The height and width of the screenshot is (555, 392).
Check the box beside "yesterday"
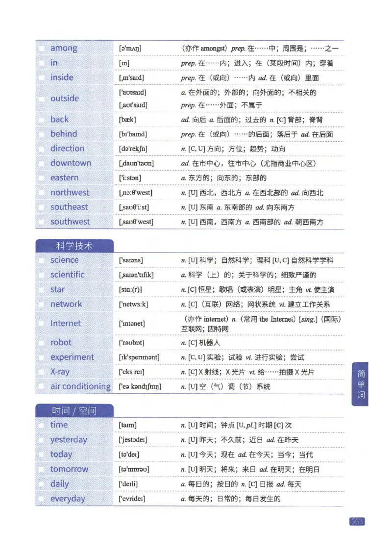point(42,440)
